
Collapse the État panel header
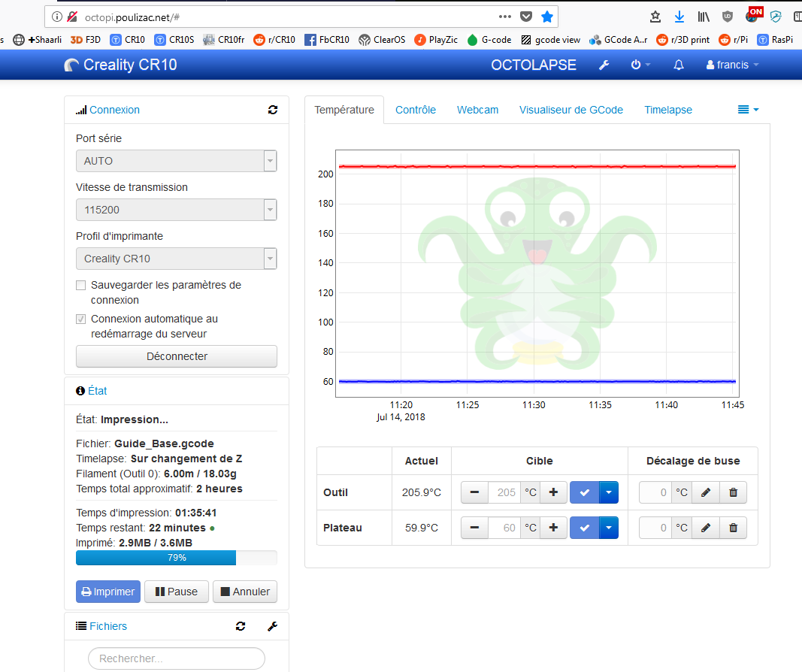(97, 391)
